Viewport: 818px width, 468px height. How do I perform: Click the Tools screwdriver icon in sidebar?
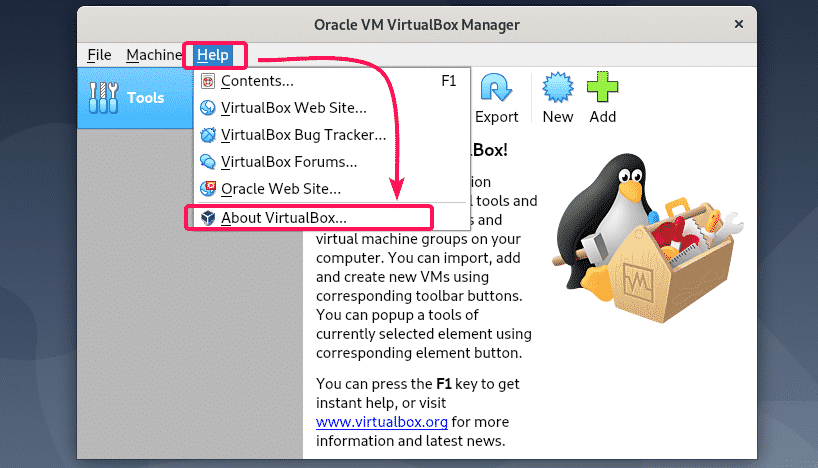tap(103, 98)
